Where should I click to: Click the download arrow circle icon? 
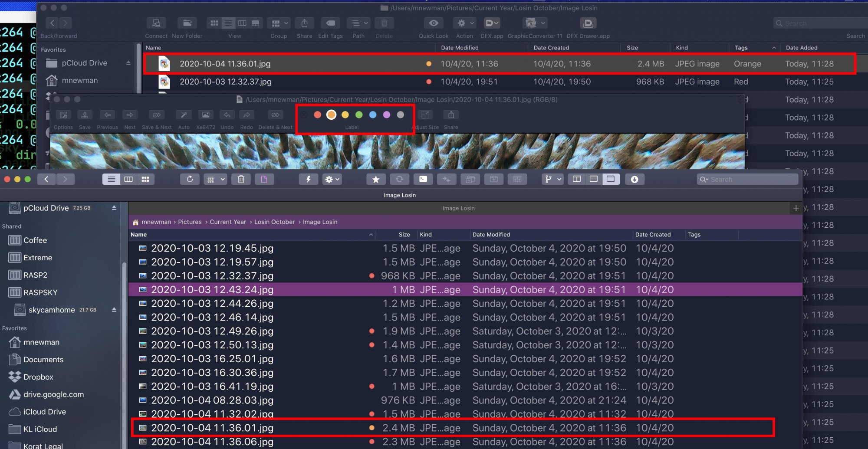635,179
